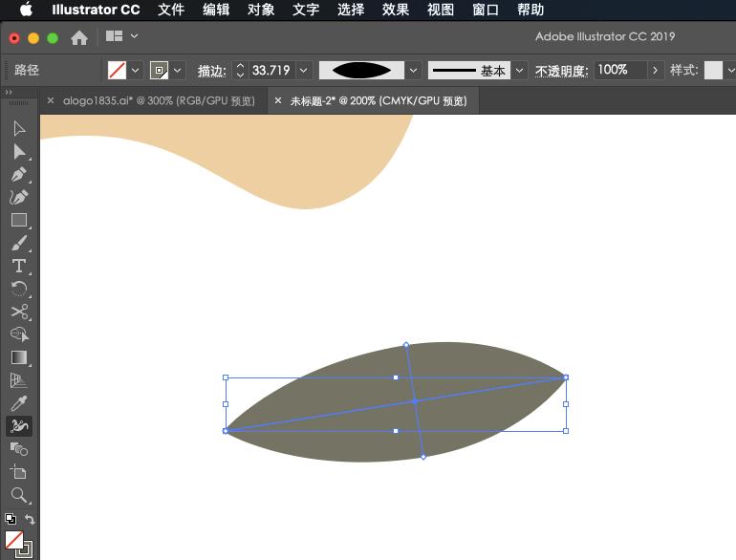Select the Type tool
The width and height of the screenshot is (736, 560).
point(19,266)
